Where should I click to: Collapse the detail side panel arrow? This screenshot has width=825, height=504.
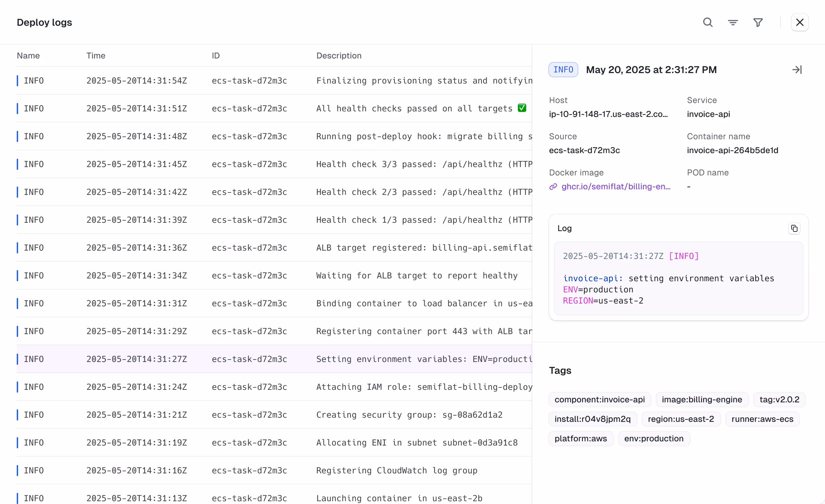(797, 70)
